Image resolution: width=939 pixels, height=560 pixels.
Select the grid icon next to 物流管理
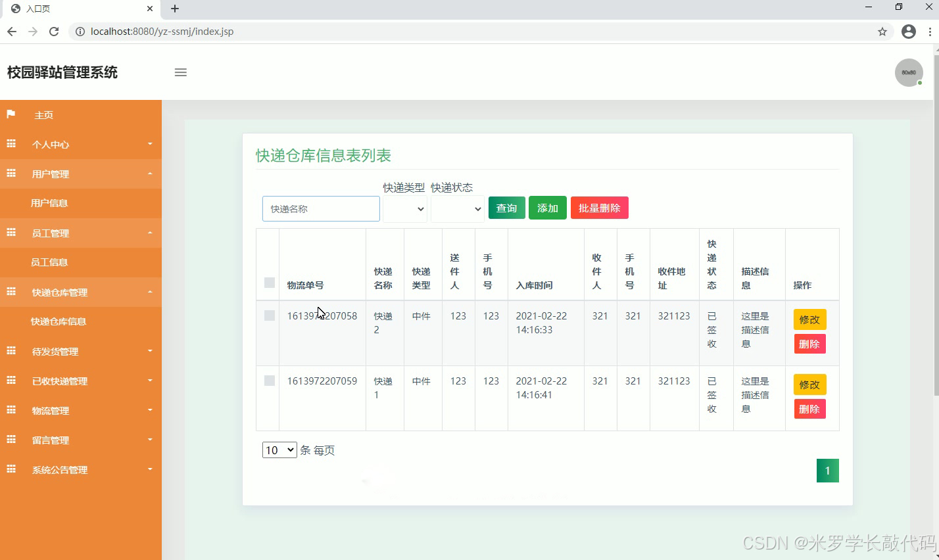click(x=11, y=410)
